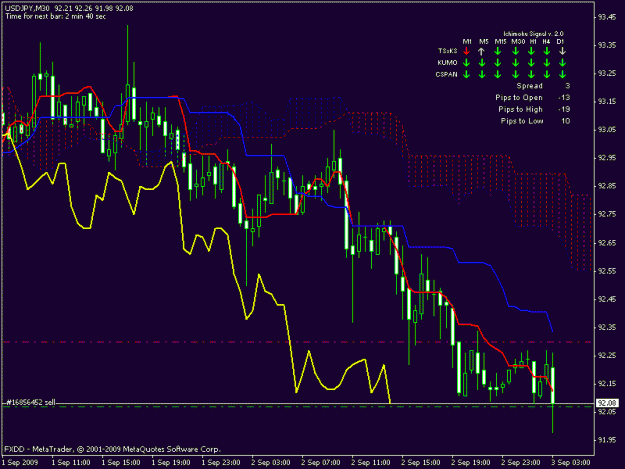This screenshot has width=625, height=469.
Task: Select the KUMO M30 down arrow
Action: point(515,63)
